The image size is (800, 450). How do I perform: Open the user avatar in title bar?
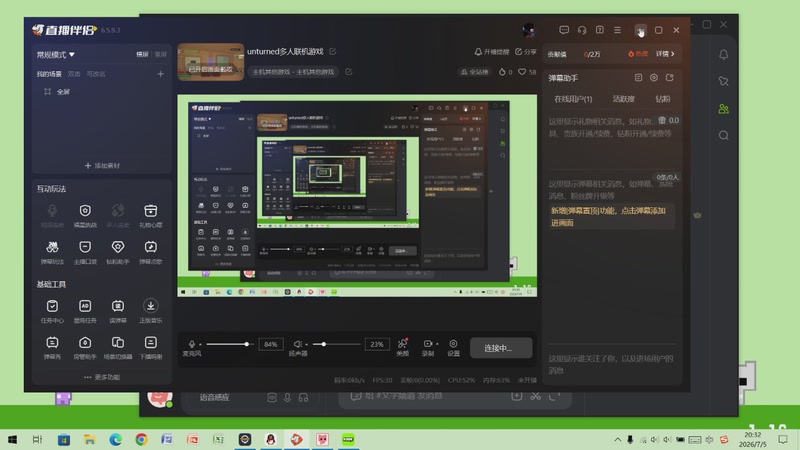point(529,30)
